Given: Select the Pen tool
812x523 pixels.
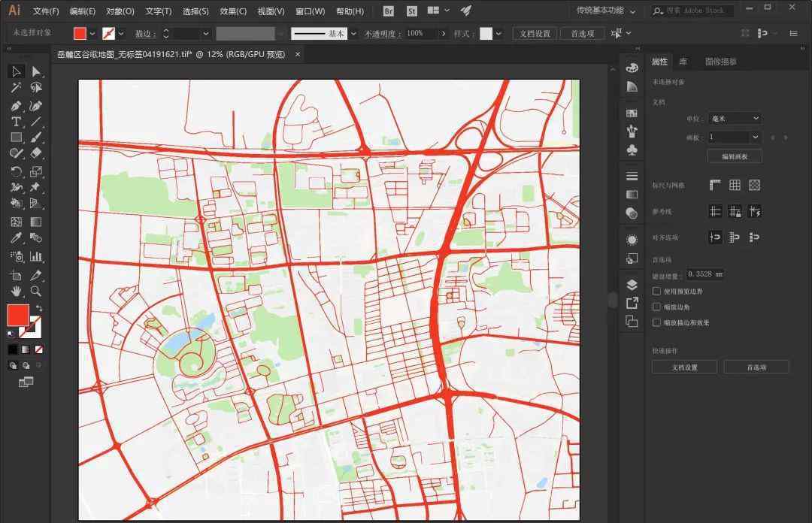Looking at the screenshot, I should coord(16,106).
